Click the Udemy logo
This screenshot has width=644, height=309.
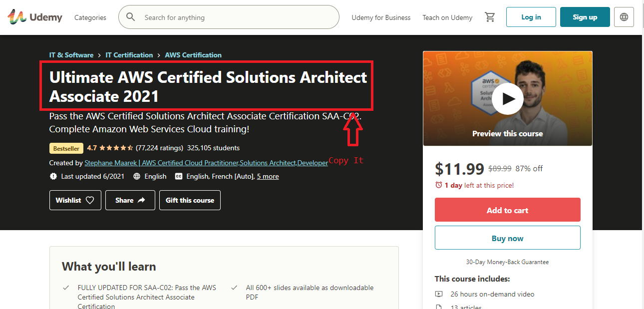click(35, 17)
